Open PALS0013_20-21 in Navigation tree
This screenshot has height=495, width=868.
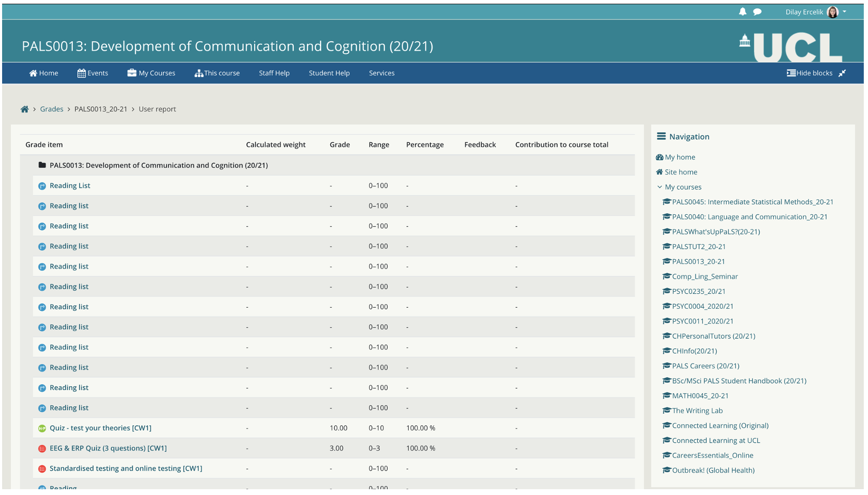699,261
